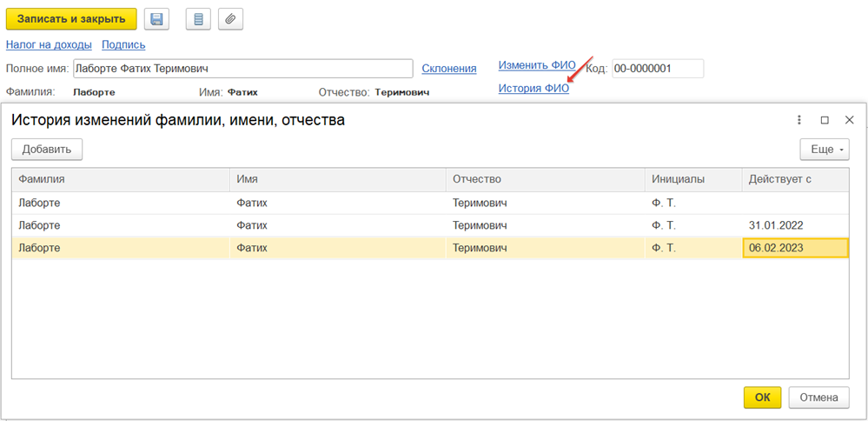
Task: Maximize the name history dialog
Action: click(x=825, y=120)
